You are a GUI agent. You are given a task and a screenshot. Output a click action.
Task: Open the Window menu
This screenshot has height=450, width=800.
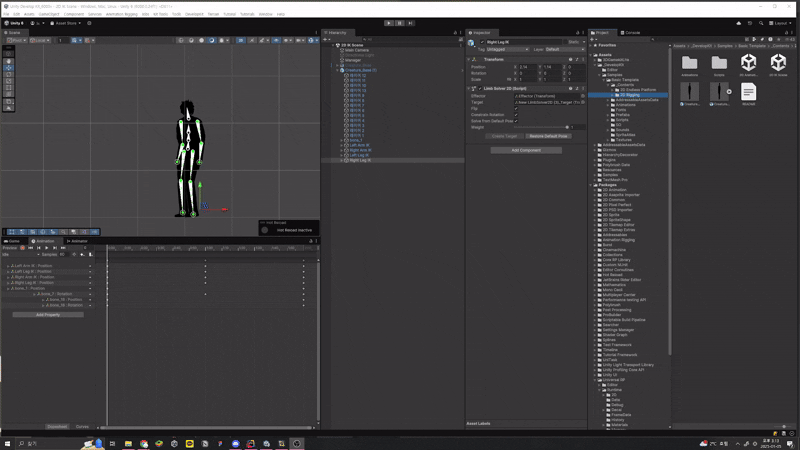click(x=265, y=14)
